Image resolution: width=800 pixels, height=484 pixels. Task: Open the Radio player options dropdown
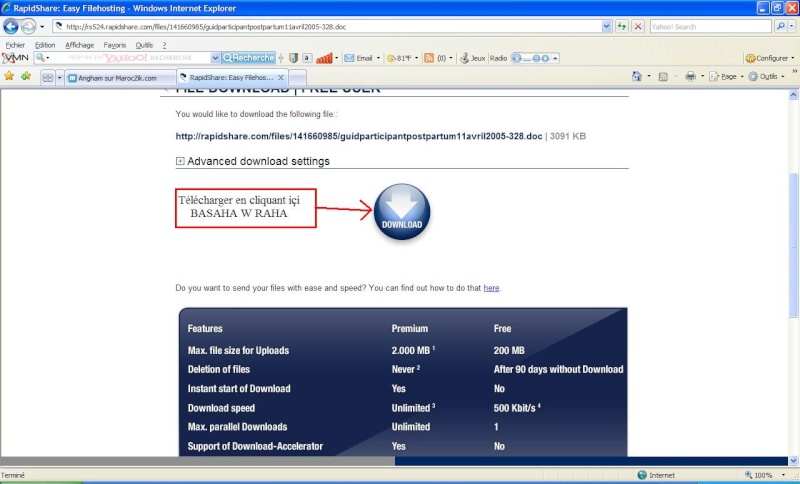click(555, 58)
